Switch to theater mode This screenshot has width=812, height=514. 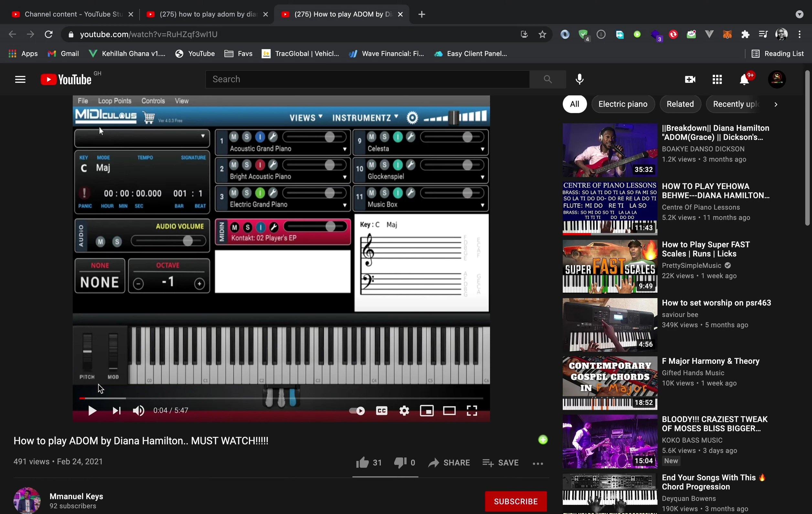click(449, 411)
